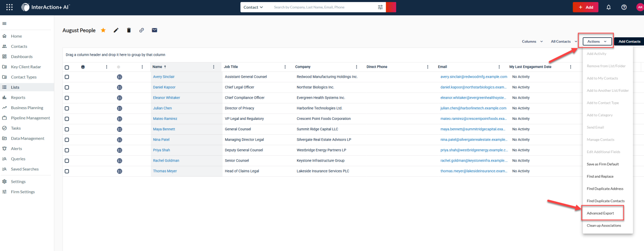
Task: Click the InterAction+ AI logo
Action: pyautogui.click(x=45, y=7)
